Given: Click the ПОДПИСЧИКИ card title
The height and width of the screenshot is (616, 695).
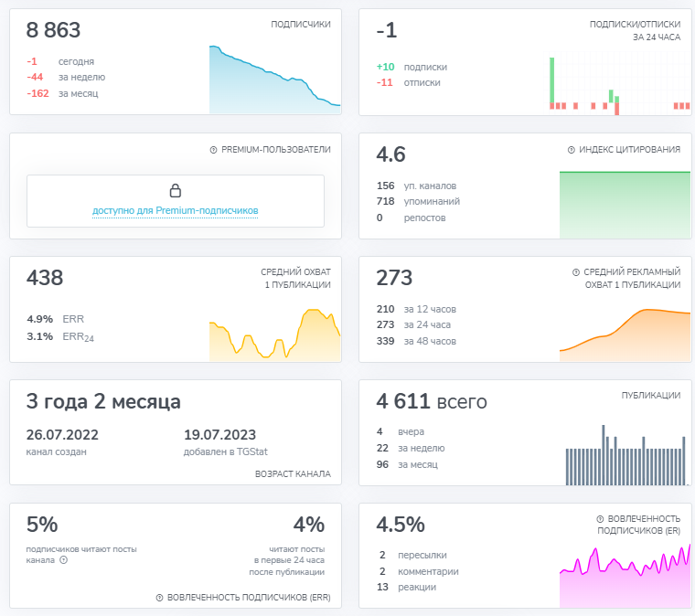Looking at the screenshot, I should pyautogui.click(x=301, y=25).
